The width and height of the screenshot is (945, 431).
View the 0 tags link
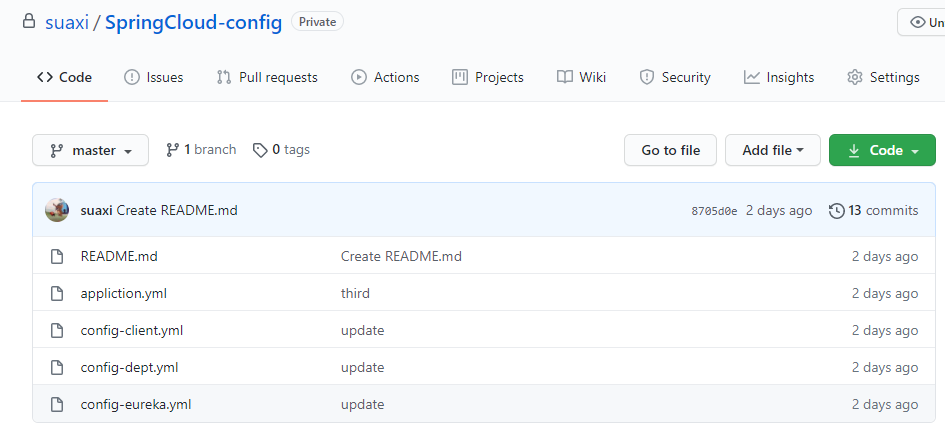coord(281,149)
